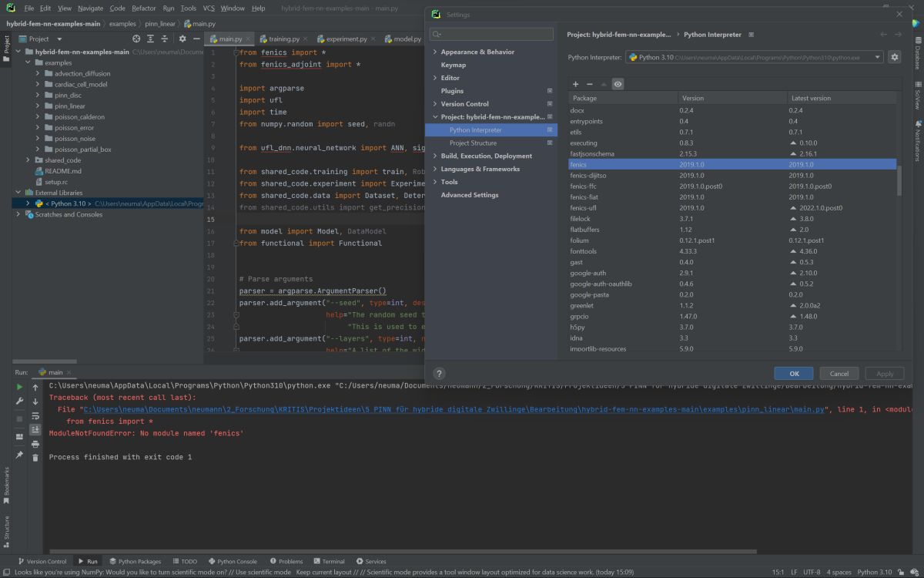Click the settings search input field
The image size is (924, 578).
coord(493,35)
